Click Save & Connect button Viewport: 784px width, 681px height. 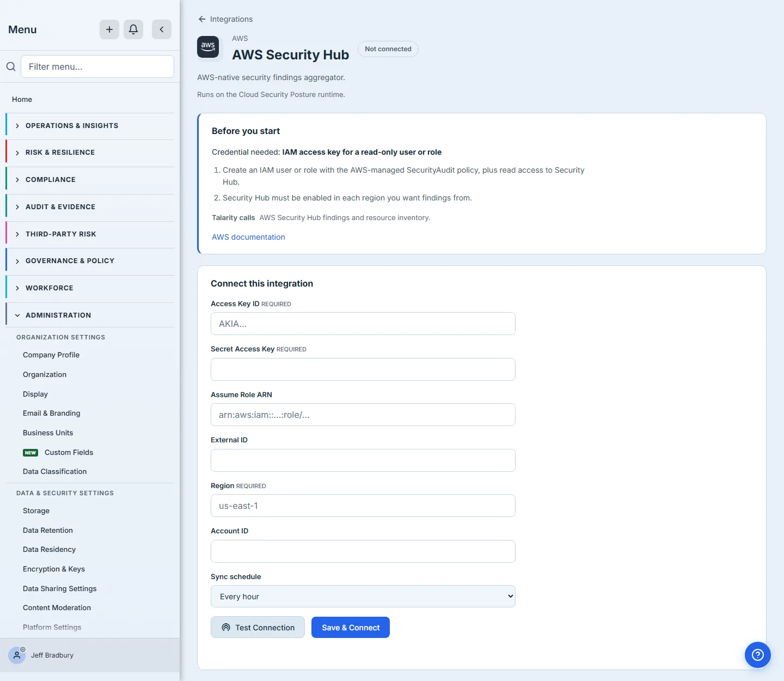[x=351, y=628]
